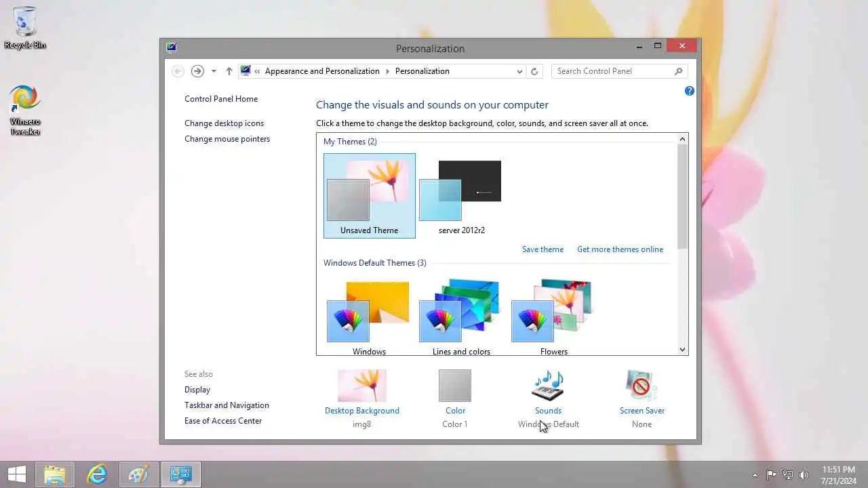Image resolution: width=868 pixels, height=488 pixels.
Task: Open the recent locations dropdown arrow
Action: [x=214, y=71]
